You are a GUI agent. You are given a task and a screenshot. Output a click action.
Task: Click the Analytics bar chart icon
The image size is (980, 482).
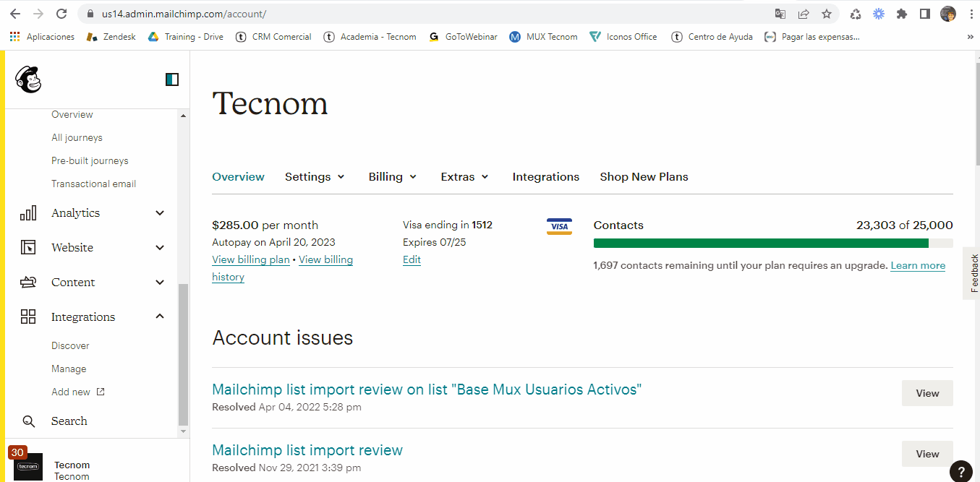click(28, 213)
